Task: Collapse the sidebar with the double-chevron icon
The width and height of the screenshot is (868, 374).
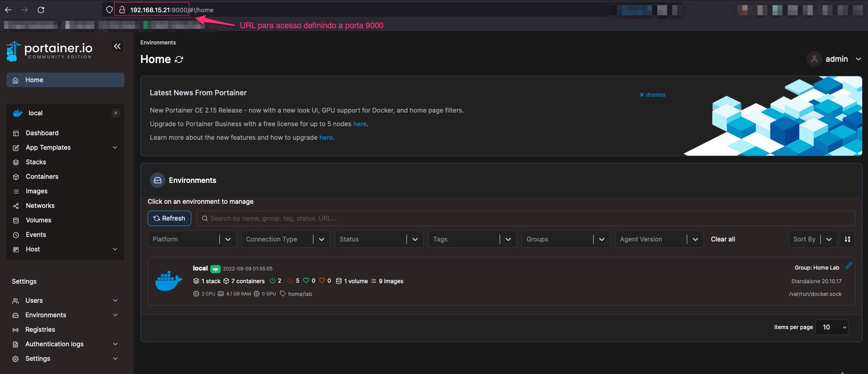Action: (x=117, y=46)
